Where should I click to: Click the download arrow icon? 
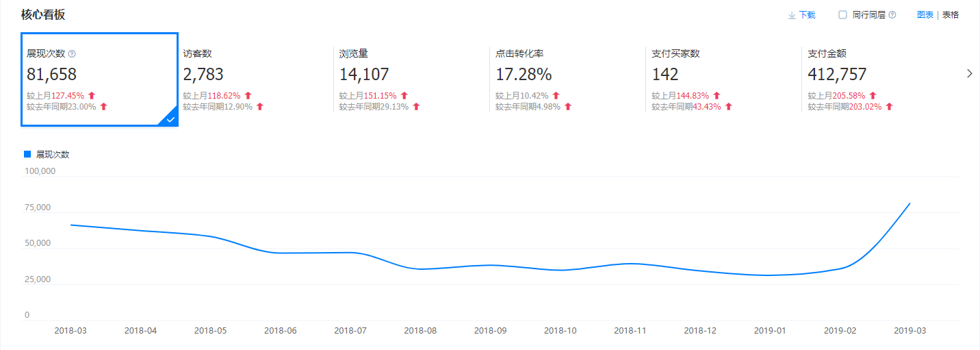tap(792, 15)
